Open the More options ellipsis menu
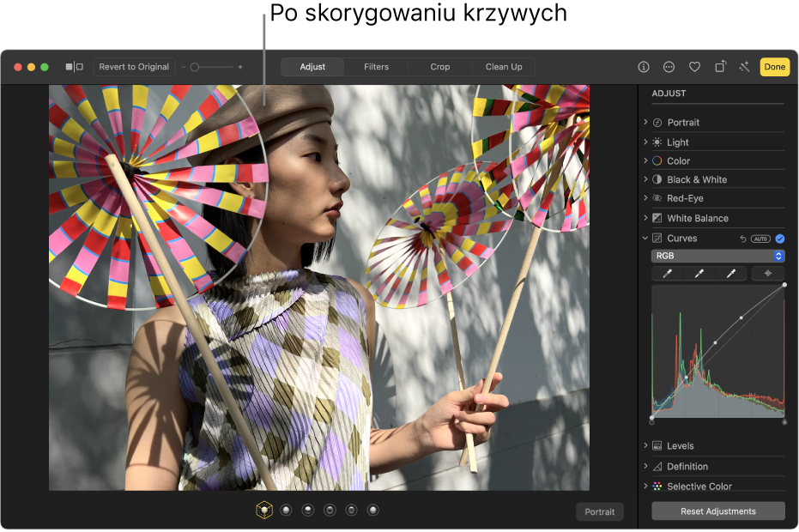 (x=669, y=67)
